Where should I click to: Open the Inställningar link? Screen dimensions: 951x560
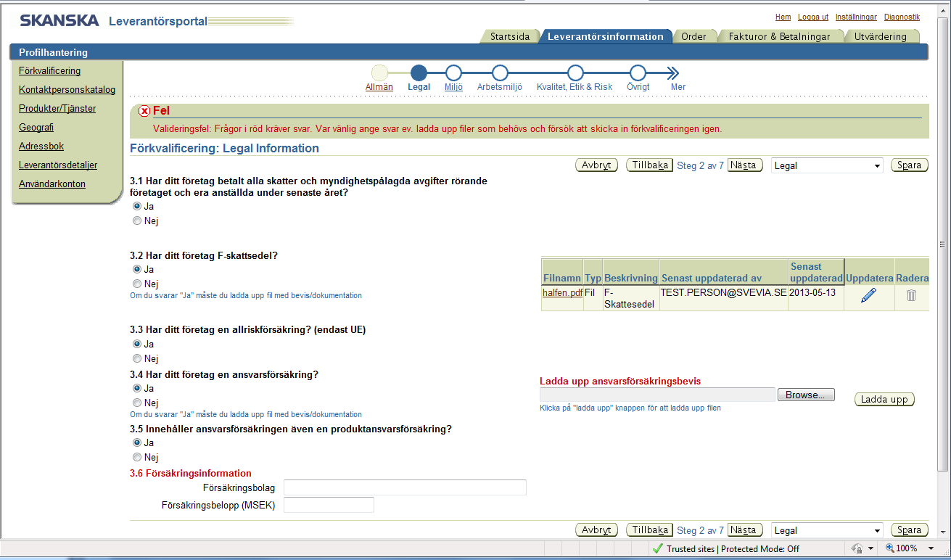(856, 17)
